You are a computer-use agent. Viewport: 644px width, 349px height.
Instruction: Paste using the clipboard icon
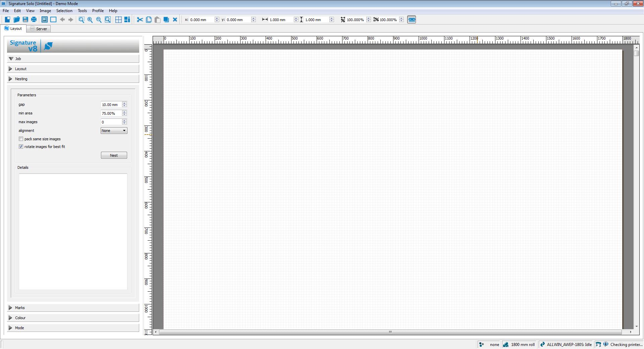[157, 19]
